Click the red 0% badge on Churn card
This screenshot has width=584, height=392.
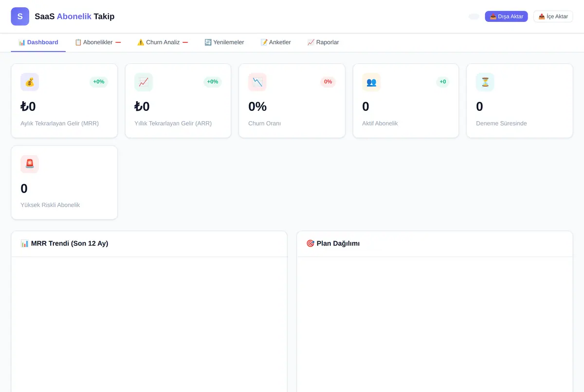click(328, 82)
